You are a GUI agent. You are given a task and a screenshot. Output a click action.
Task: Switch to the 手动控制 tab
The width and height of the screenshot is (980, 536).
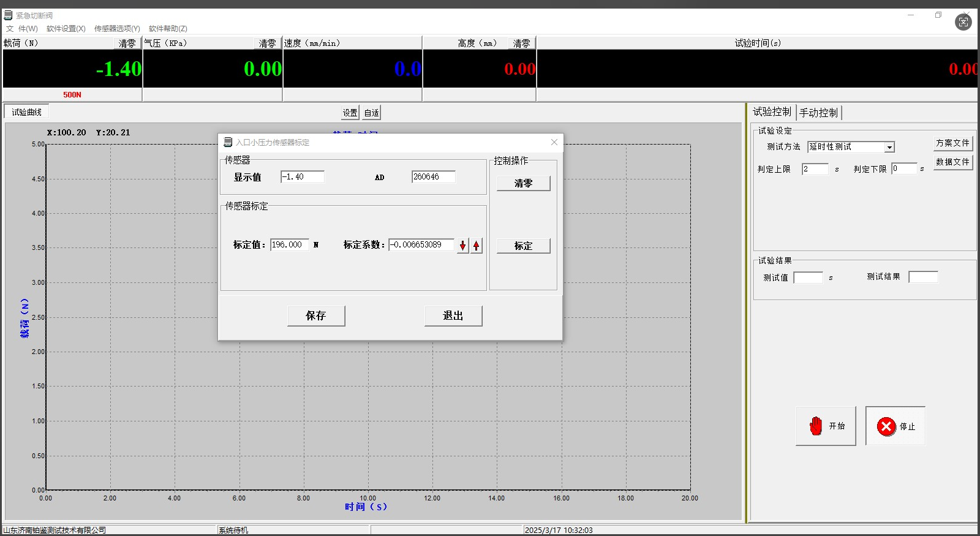(818, 113)
